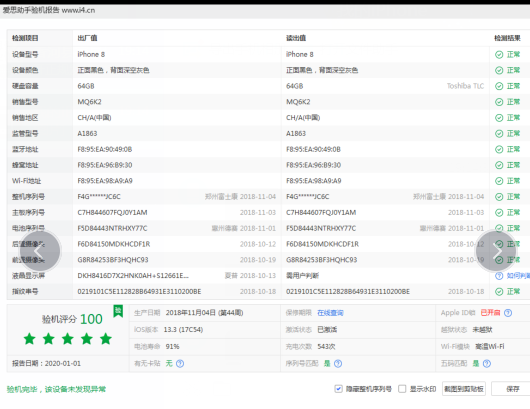The height and width of the screenshot is (409, 530).
Task: Select factory value A1863 in 监管型号 row
Action: [x=87, y=134]
